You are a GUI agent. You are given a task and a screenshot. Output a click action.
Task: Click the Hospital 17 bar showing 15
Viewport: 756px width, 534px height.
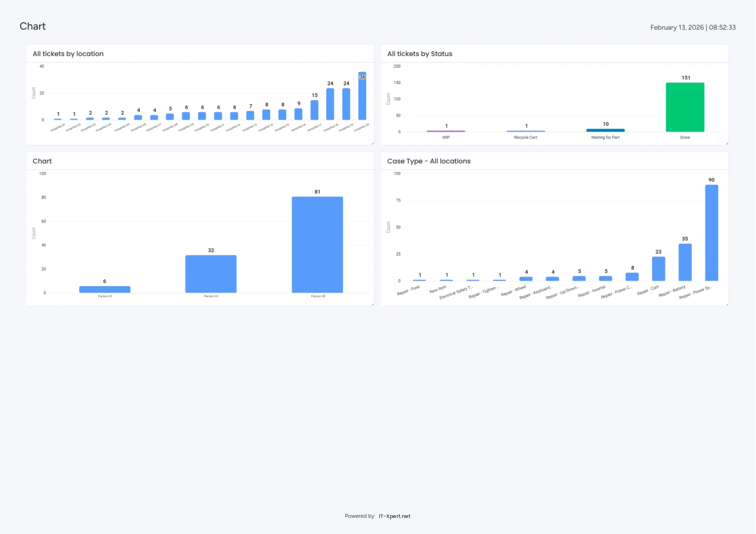pos(315,110)
